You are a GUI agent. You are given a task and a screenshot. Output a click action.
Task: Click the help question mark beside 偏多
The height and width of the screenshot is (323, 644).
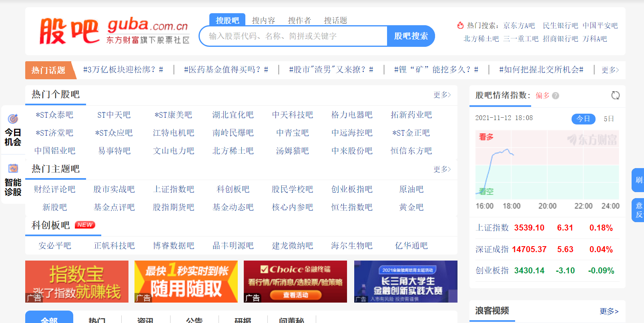(556, 96)
